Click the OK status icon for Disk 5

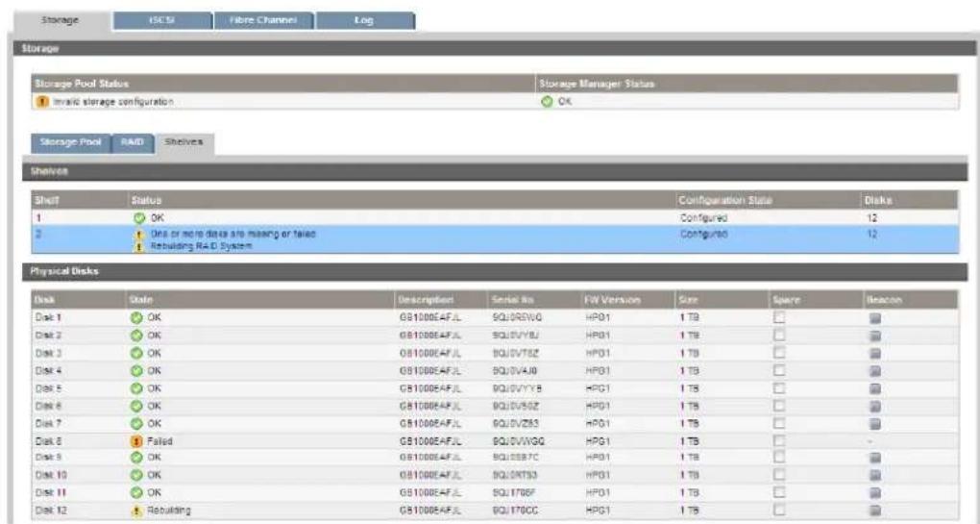point(137,388)
